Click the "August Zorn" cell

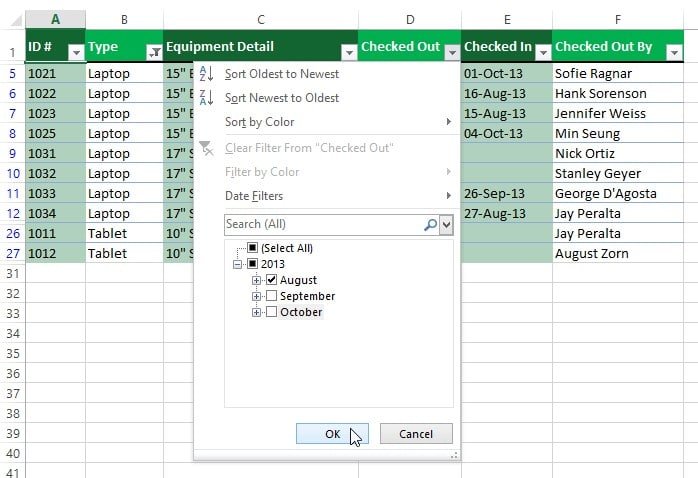point(617,254)
